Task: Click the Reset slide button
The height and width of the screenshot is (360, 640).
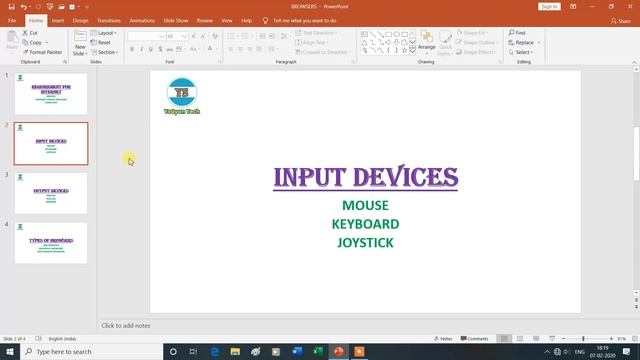Action: coord(100,42)
